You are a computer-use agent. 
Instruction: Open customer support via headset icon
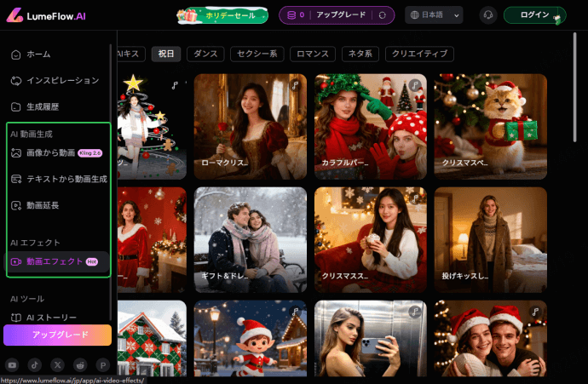[488, 14]
